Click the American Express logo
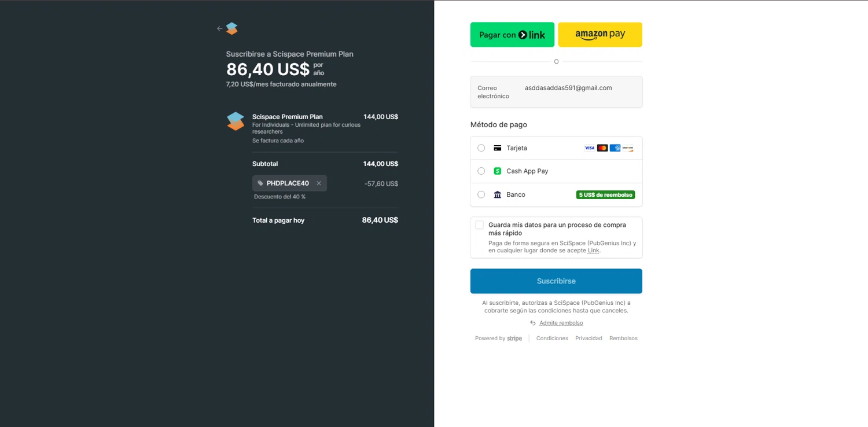Screen dimensions: 868x427 coord(615,148)
